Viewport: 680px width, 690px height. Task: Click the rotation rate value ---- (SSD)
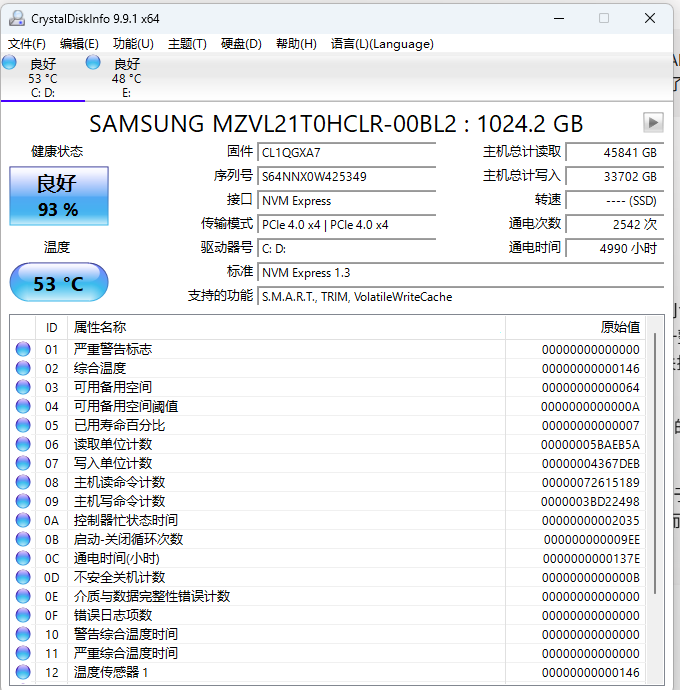tap(615, 201)
